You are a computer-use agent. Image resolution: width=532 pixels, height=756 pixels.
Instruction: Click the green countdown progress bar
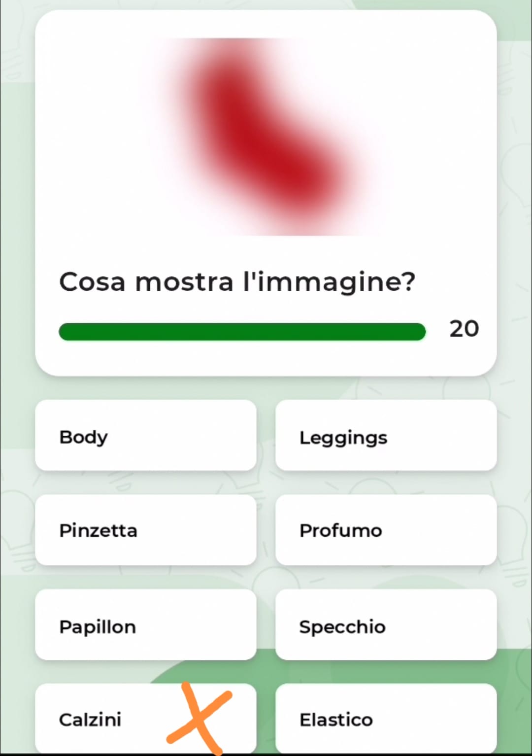(x=242, y=332)
